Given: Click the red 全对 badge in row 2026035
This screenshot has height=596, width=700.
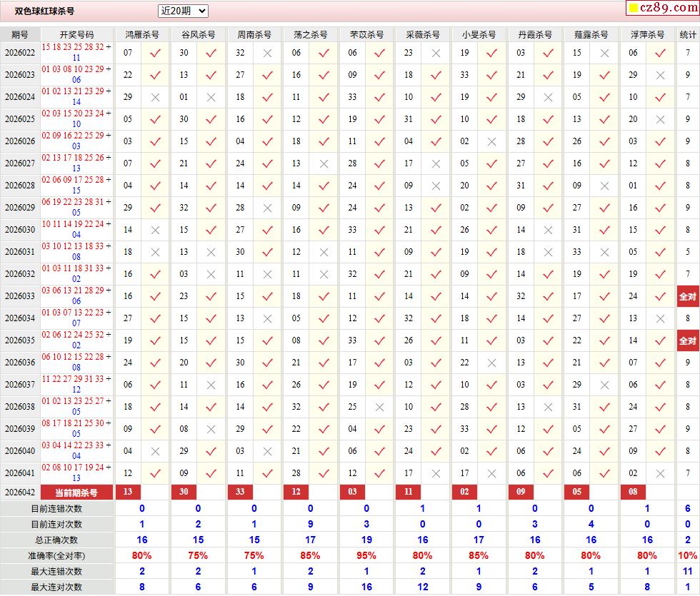Looking at the screenshot, I should (687, 340).
